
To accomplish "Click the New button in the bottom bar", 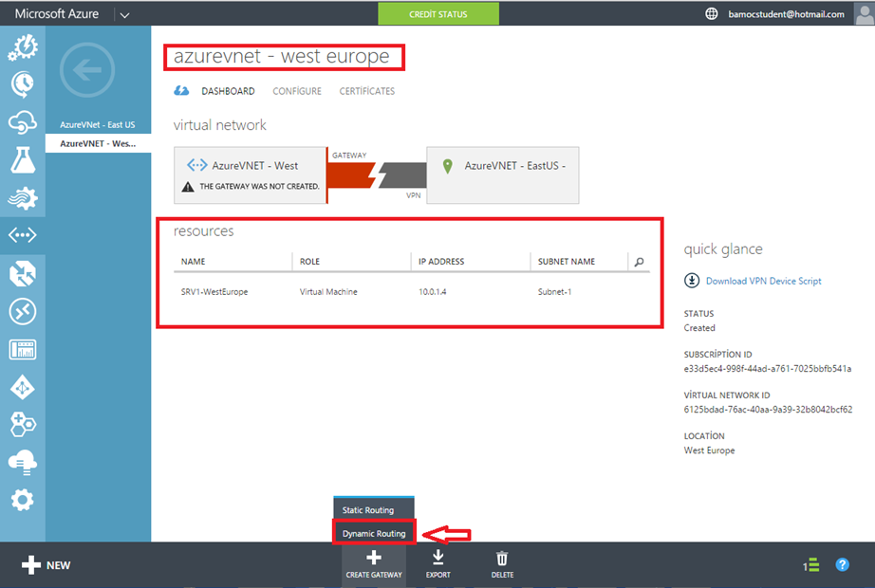I will click(x=46, y=565).
